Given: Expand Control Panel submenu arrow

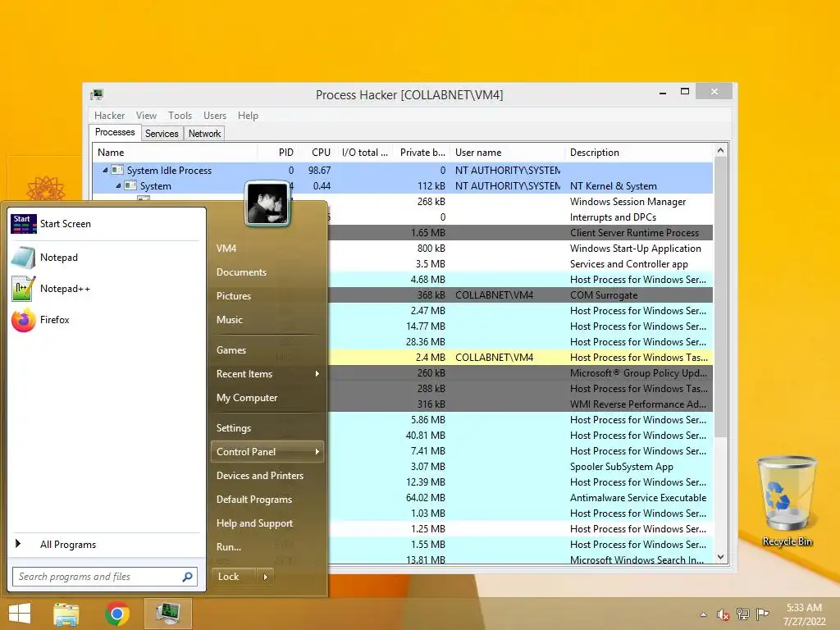Looking at the screenshot, I should tap(317, 452).
